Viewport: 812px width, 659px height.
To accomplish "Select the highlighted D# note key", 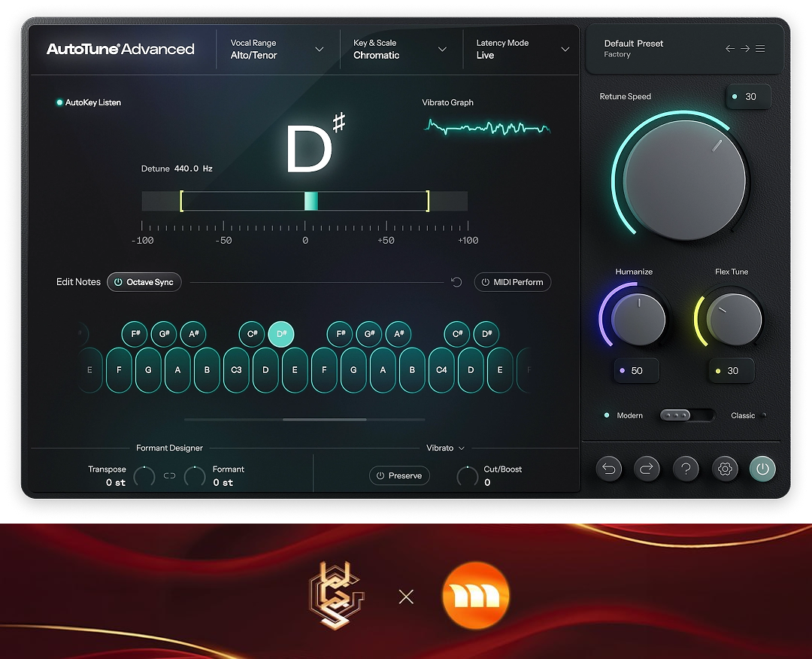I will point(281,334).
